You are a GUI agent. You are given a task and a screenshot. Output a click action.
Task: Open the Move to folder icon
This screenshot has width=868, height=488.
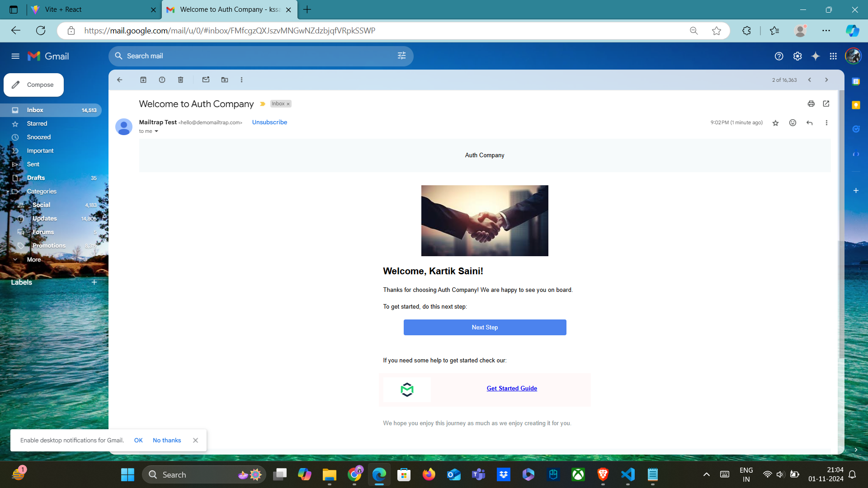(x=225, y=80)
